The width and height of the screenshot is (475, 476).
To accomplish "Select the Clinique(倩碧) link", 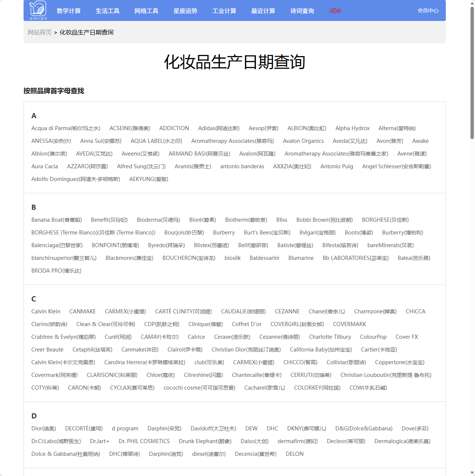I will pos(205,324).
